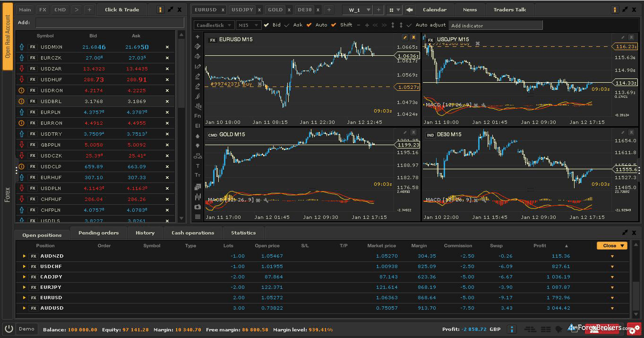Open the Candlestick chart type dropdown
The image size is (644, 338).
tap(213, 25)
